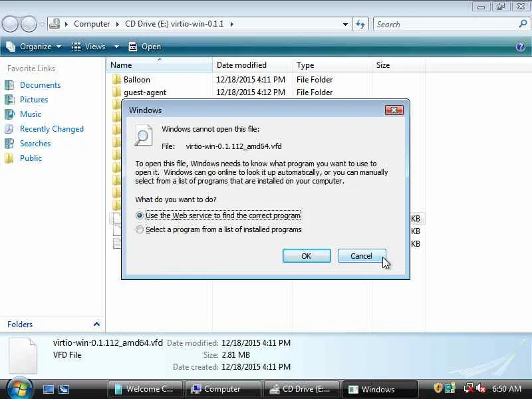Open the Recently Changed favorite link
This screenshot has width=532, height=399.
(x=52, y=129)
